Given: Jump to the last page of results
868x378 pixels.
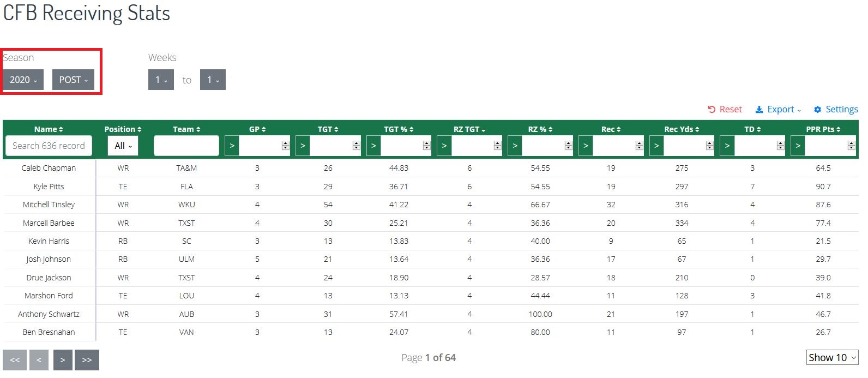Looking at the screenshot, I should pyautogui.click(x=87, y=359).
